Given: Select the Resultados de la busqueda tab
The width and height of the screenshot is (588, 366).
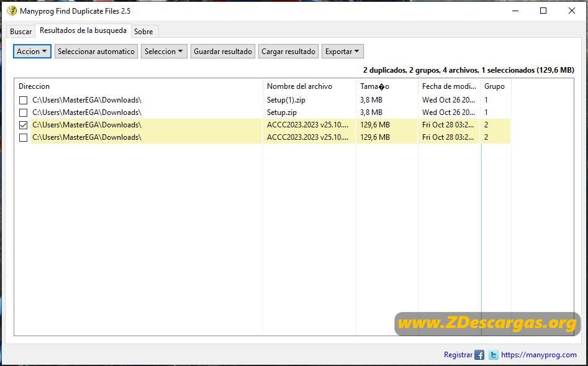Looking at the screenshot, I should [x=83, y=31].
